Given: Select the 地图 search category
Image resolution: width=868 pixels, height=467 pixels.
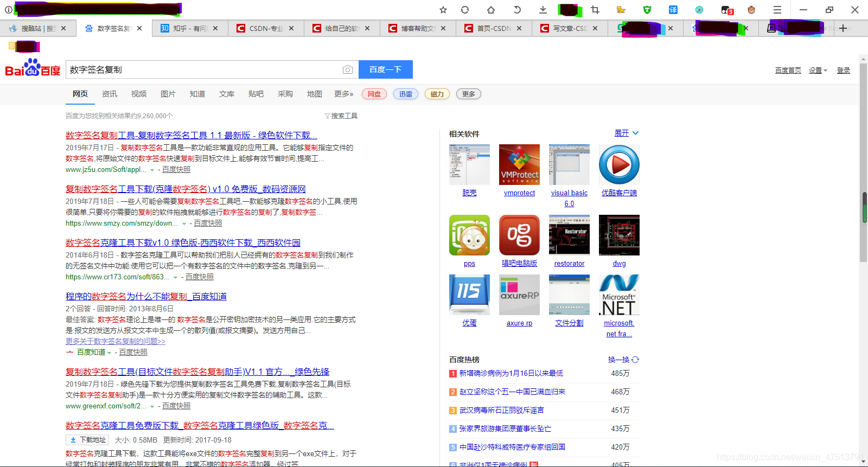Looking at the screenshot, I should click(315, 94).
